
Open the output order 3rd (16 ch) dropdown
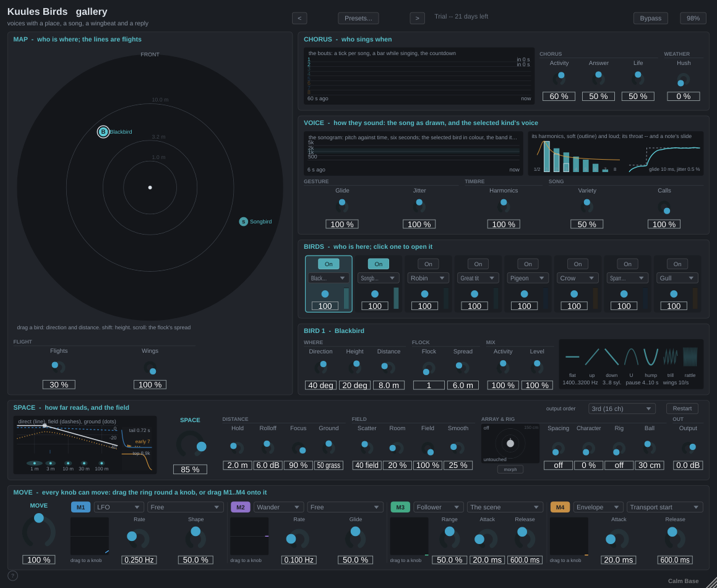coord(622,408)
